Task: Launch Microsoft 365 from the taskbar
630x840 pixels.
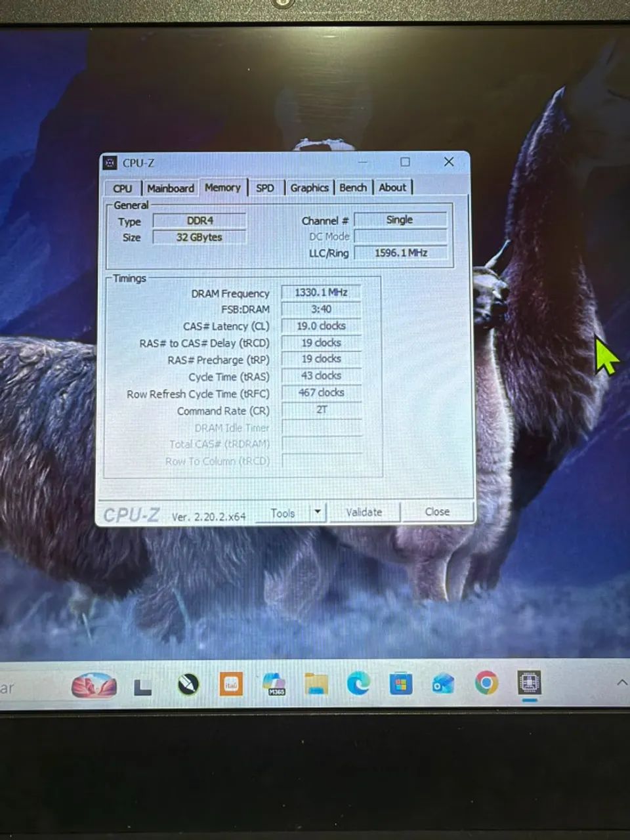Action: coord(274,684)
